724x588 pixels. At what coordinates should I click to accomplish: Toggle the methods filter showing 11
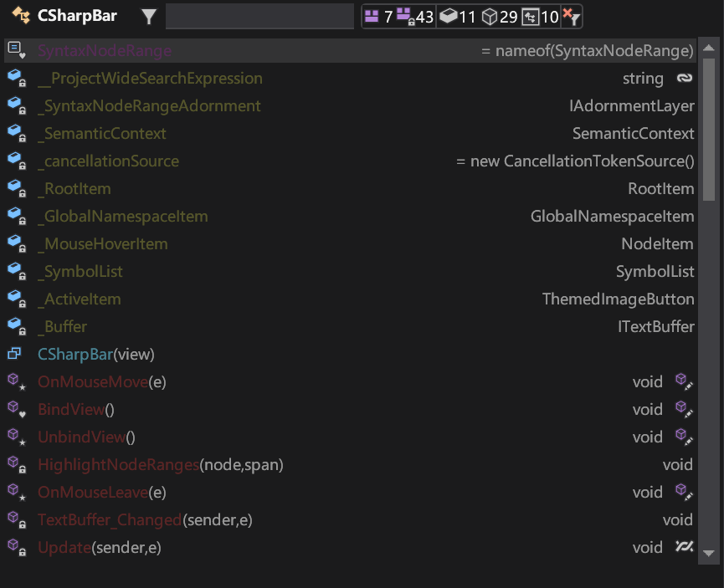(x=449, y=16)
